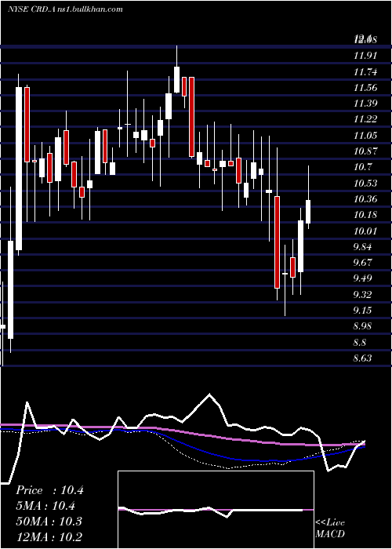Click the 10.36 price axis label
392x549 pixels.
tap(365, 199)
